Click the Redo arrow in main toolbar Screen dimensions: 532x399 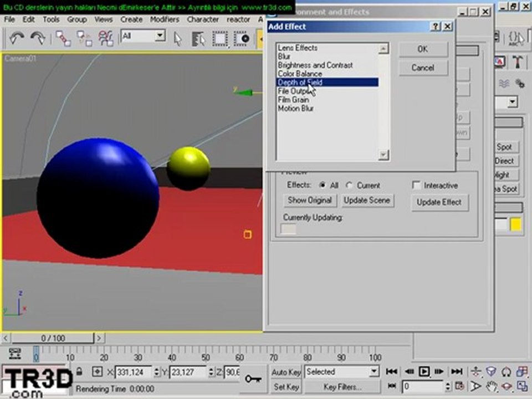click(38, 38)
